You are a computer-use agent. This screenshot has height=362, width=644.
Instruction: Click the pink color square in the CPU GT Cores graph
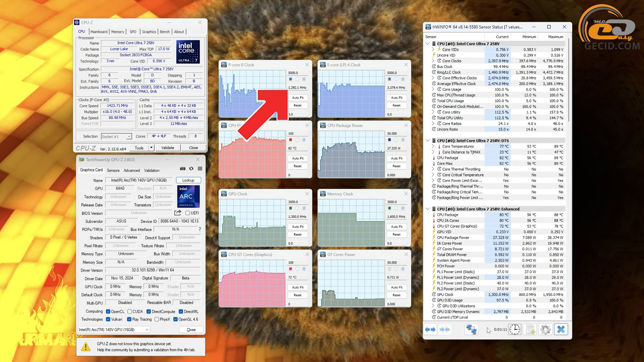point(290,269)
